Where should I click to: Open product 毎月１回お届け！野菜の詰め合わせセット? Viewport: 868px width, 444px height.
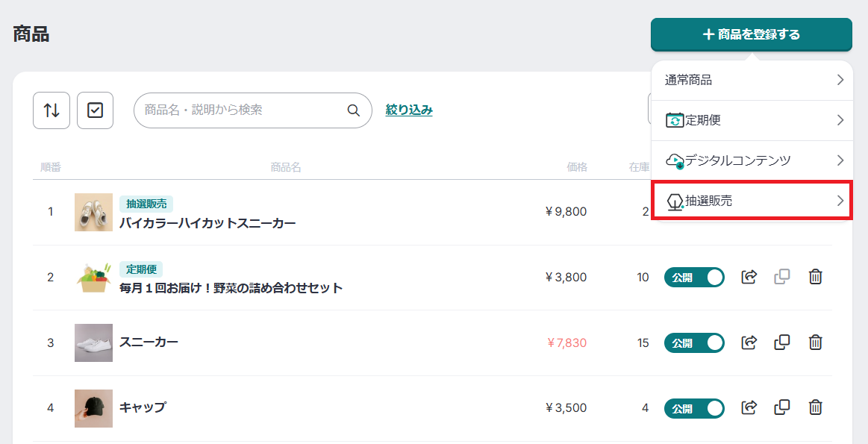click(231, 288)
